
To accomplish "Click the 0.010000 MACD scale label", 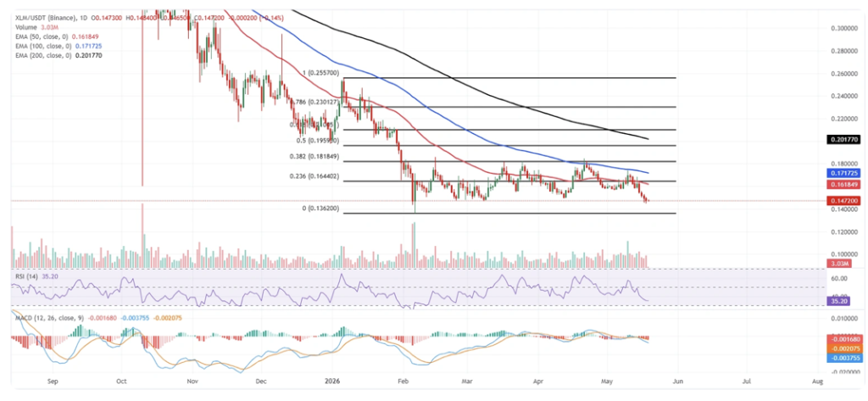I will [x=845, y=319].
